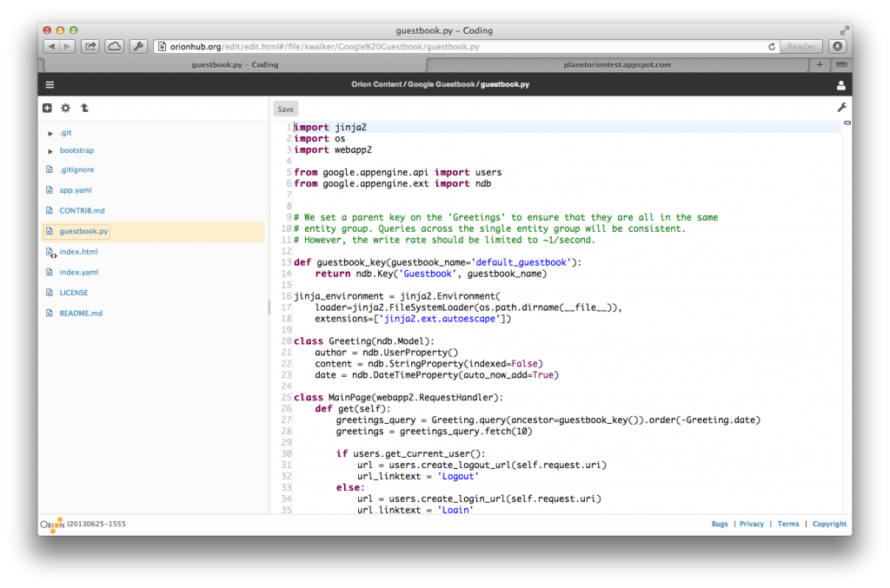Reload the page with the refresh icon
Image resolution: width=890 pixels, height=588 pixels.
point(771,47)
